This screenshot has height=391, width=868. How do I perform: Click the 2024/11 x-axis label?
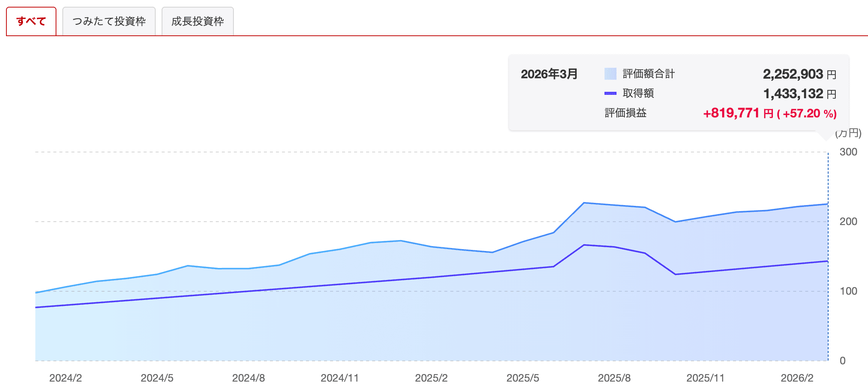(339, 378)
